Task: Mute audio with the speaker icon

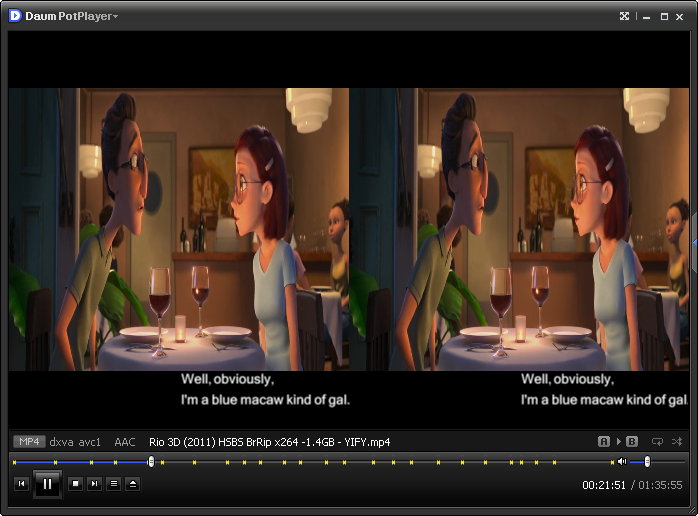Action: coord(621,461)
